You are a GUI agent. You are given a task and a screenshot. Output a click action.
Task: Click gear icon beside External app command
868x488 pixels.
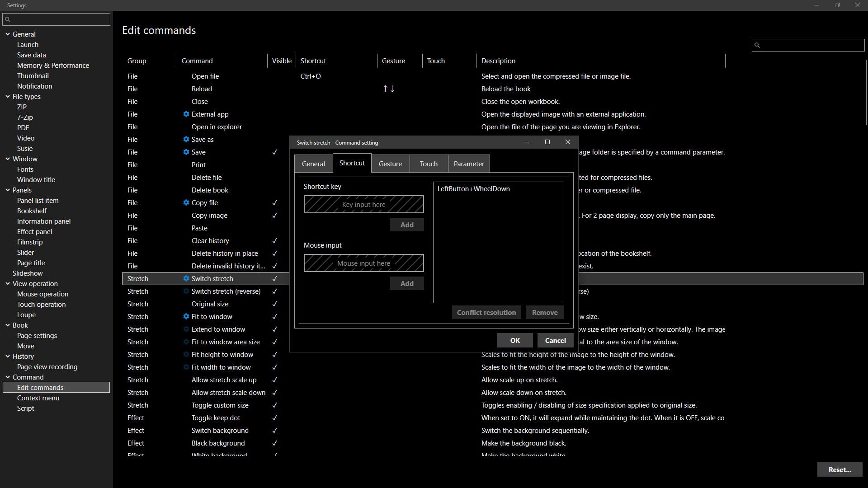tap(186, 114)
